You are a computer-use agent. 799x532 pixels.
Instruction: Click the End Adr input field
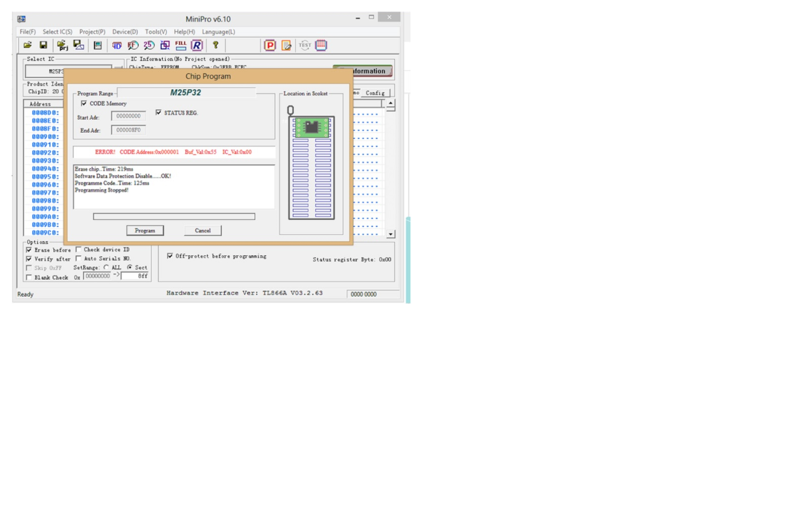(x=129, y=130)
